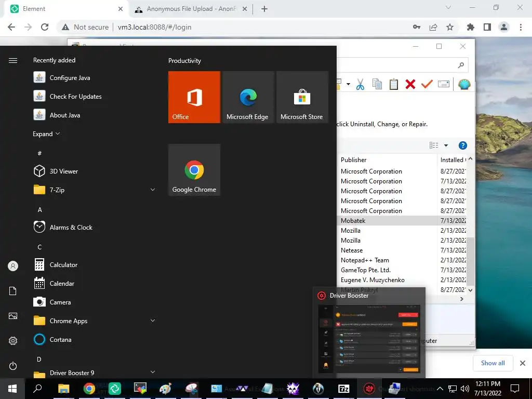
Task: Open Pictures from the Start sidebar
Action: coord(13,316)
